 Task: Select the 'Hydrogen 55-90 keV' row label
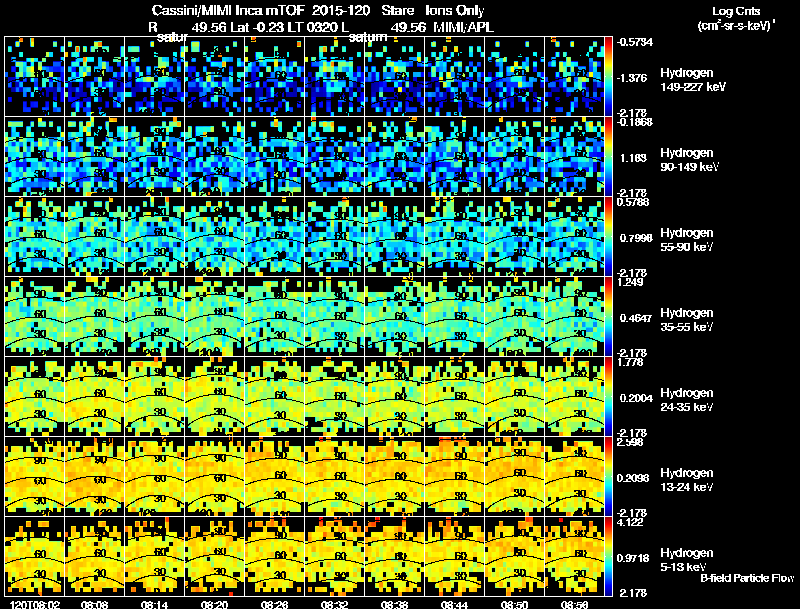pos(687,240)
